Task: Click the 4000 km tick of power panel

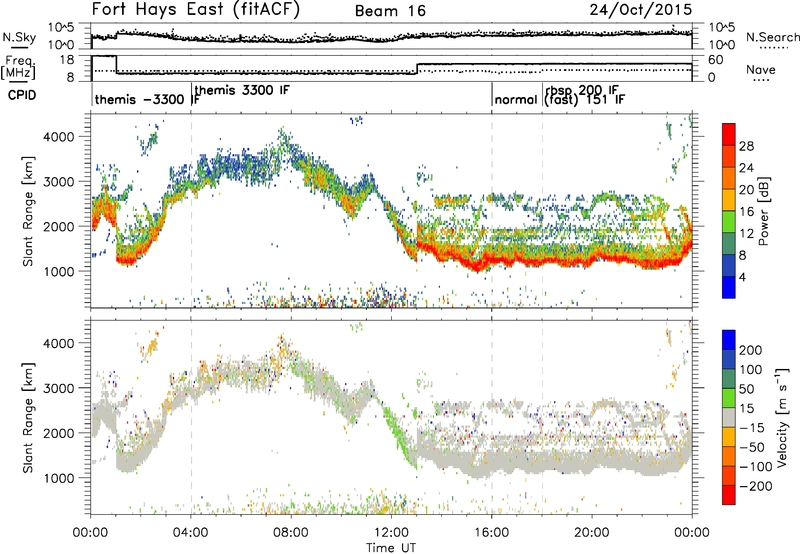Action: (x=58, y=137)
